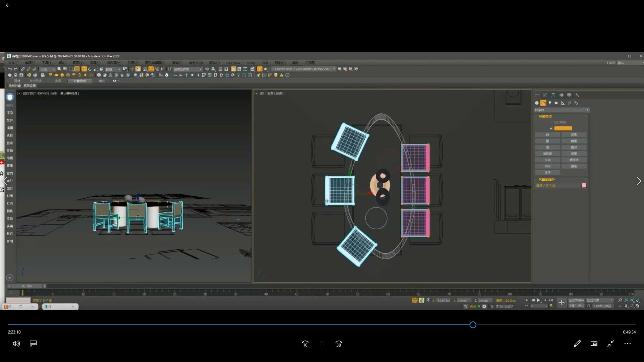Pause the video with playback control
The width and height of the screenshot is (644, 362).
point(322,344)
